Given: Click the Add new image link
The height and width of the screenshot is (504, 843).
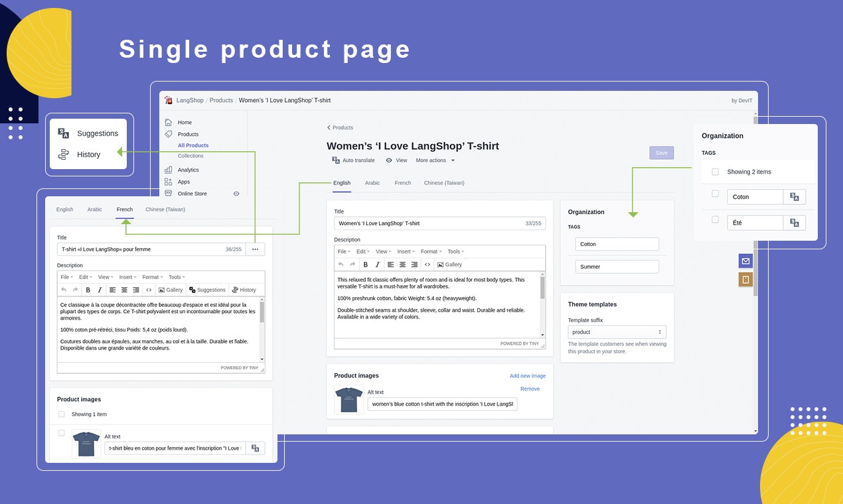Looking at the screenshot, I should [528, 376].
